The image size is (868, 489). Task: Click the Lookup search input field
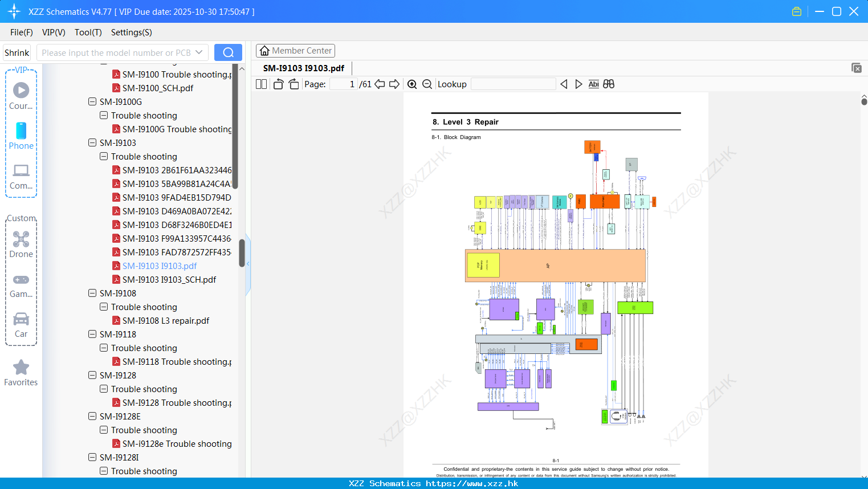[x=514, y=84]
